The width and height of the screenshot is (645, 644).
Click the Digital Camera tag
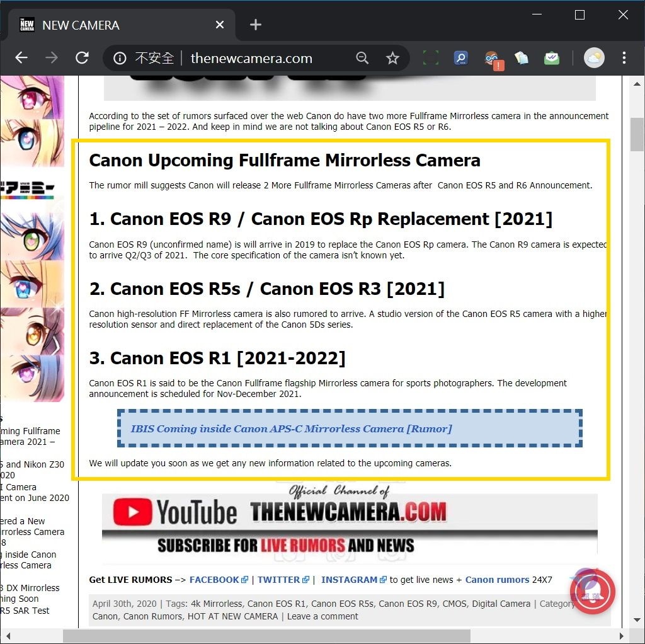tap(501, 604)
